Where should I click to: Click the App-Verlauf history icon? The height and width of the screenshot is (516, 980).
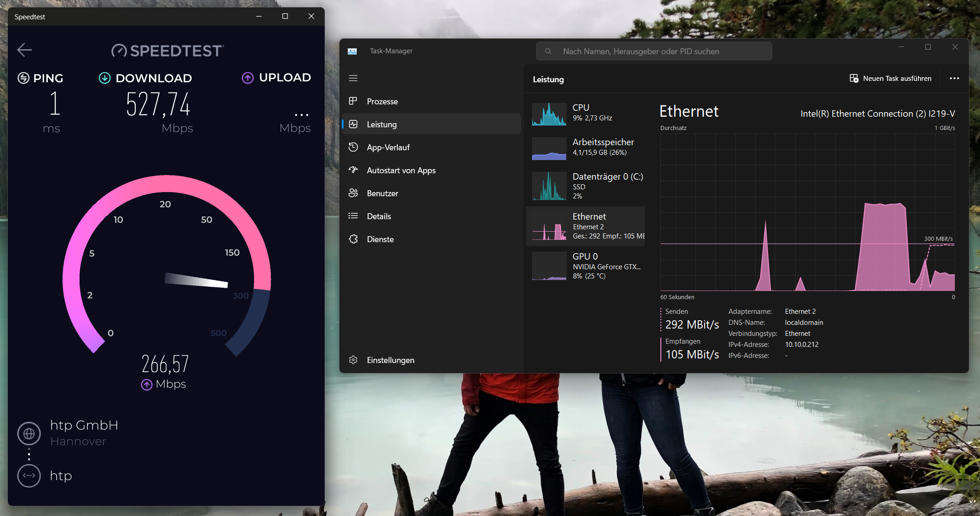(353, 147)
